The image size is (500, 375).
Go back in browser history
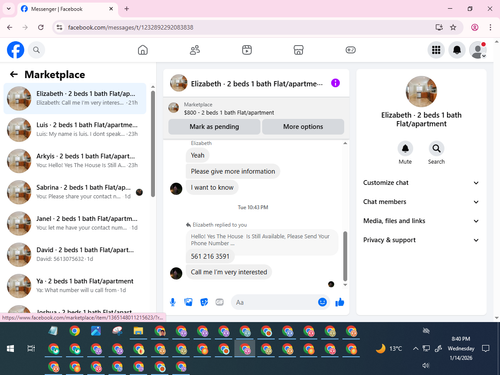click(x=10, y=27)
